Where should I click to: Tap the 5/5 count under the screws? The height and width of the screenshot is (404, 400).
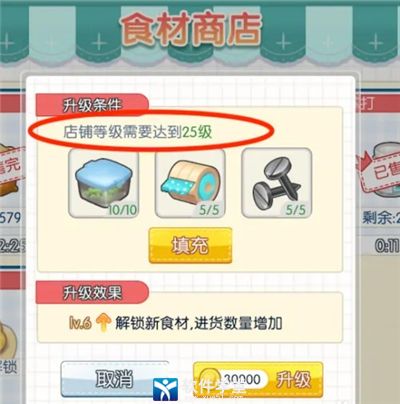click(x=296, y=210)
